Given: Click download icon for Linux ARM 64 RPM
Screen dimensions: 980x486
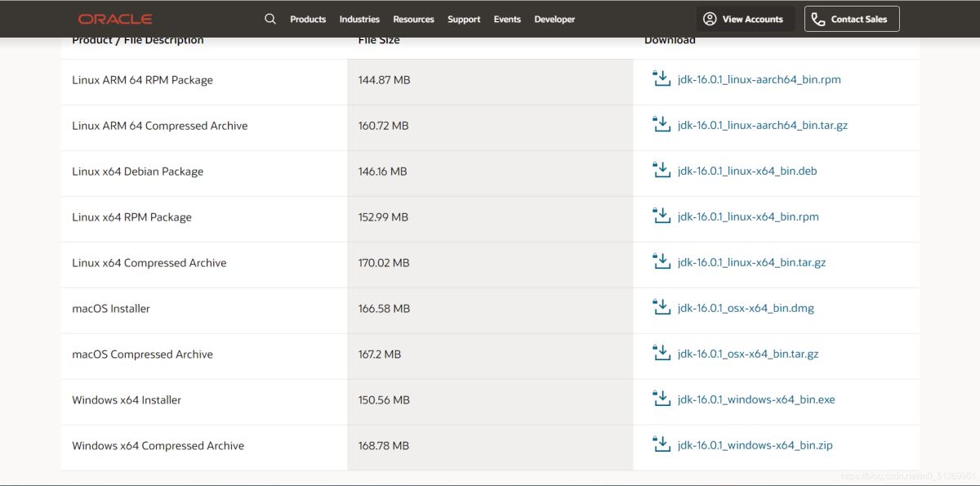Looking at the screenshot, I should (x=661, y=79).
